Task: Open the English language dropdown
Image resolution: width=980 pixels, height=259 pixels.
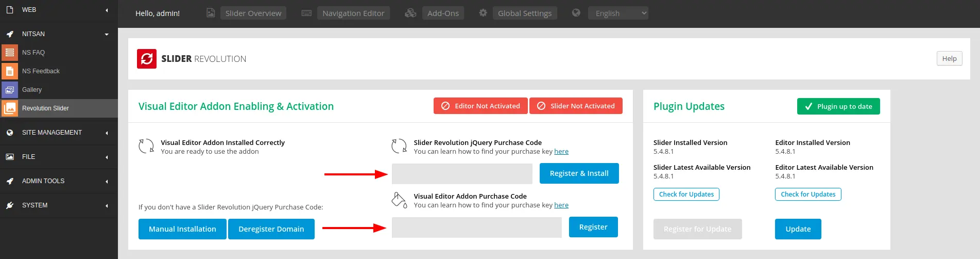Action: coord(618,13)
